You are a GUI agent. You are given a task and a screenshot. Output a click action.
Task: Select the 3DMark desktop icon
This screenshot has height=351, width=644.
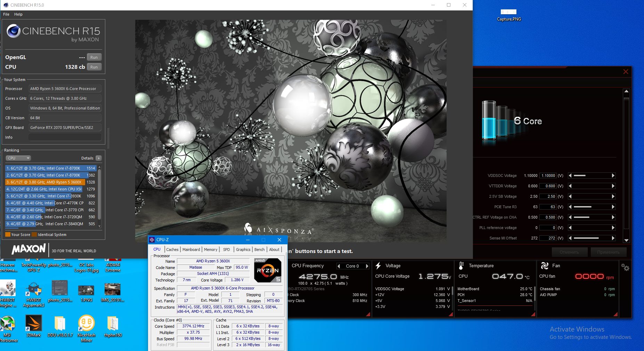point(34,323)
